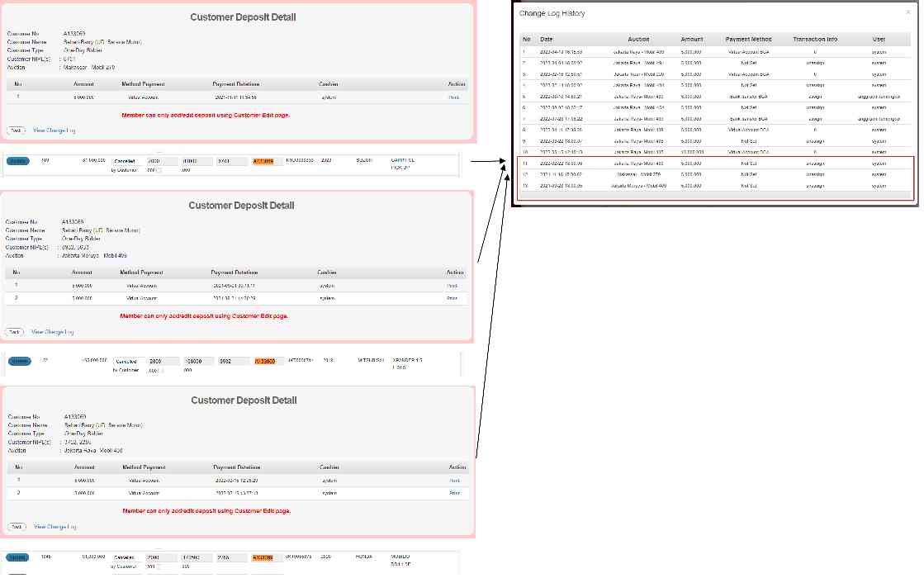Close the Change Log History dialog

point(909,13)
